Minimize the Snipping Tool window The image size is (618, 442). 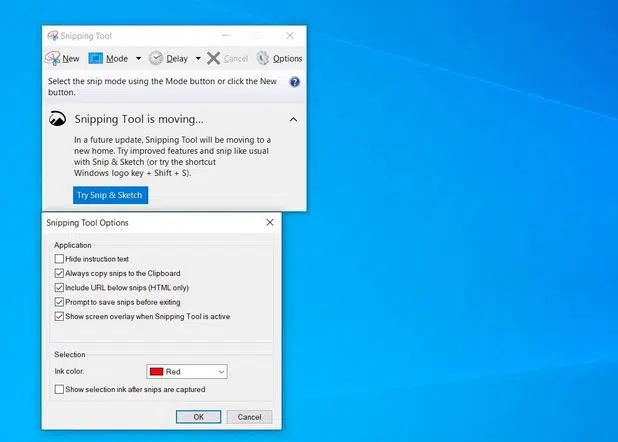click(x=225, y=35)
